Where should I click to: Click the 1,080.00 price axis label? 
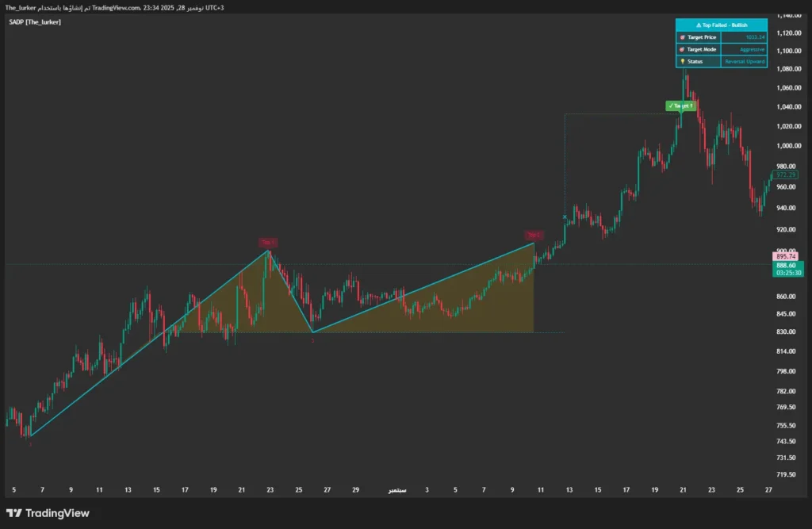point(789,69)
